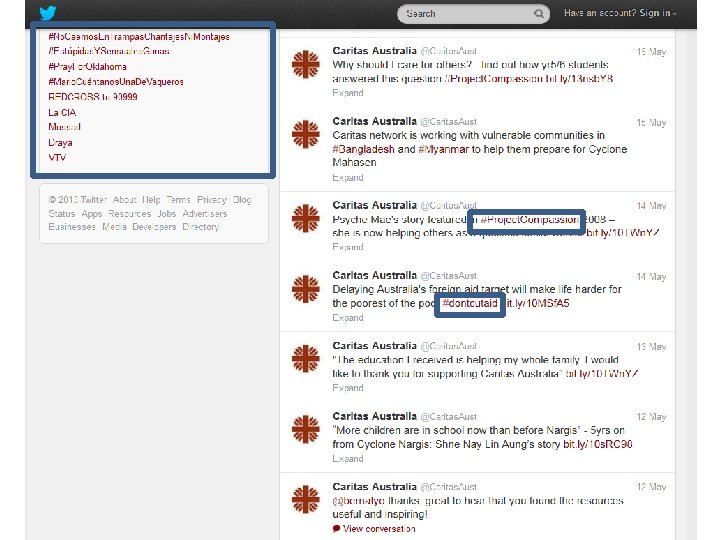Open footer Help link
Image resolution: width=720 pixels, height=540 pixels.
coord(151,200)
